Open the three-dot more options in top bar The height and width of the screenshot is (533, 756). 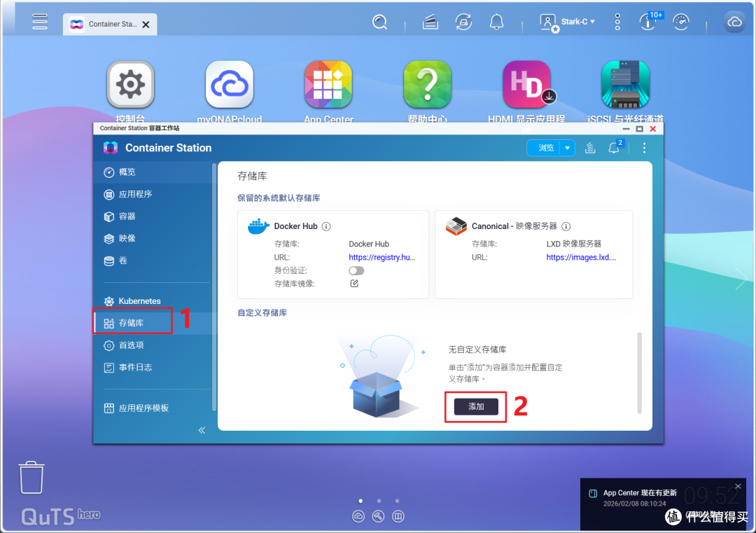617,22
